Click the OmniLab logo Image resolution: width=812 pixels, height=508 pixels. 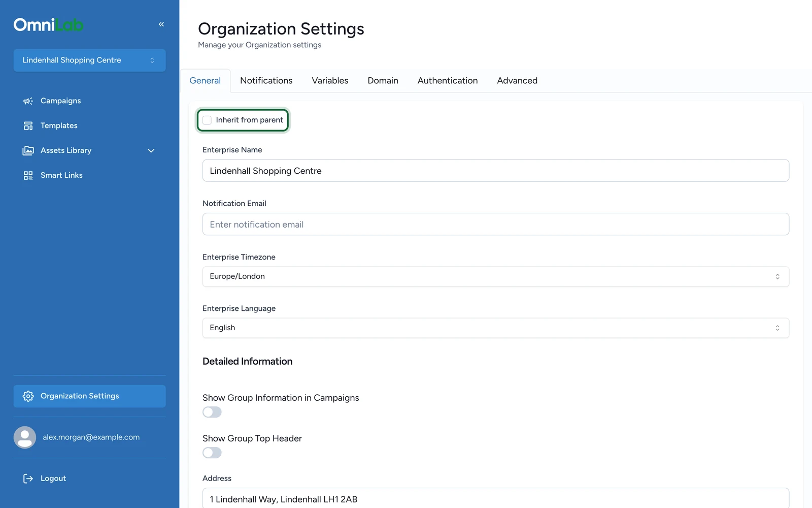48,24
